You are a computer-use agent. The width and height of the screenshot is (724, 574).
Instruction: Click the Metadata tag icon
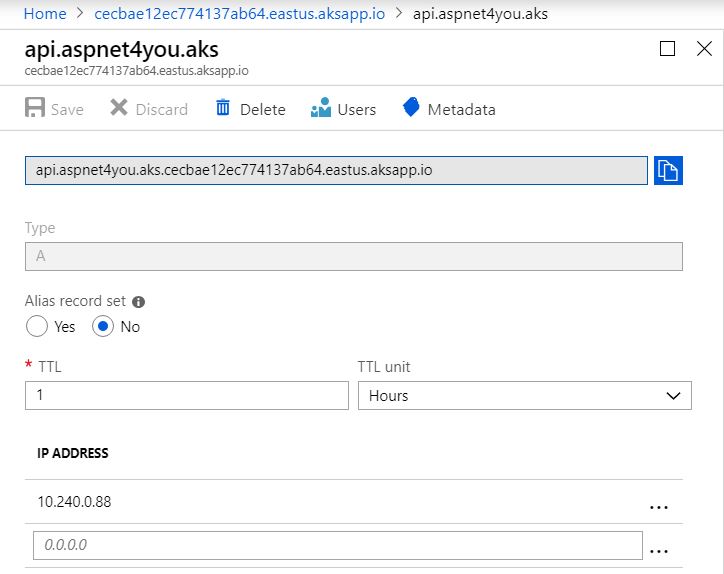(x=411, y=107)
